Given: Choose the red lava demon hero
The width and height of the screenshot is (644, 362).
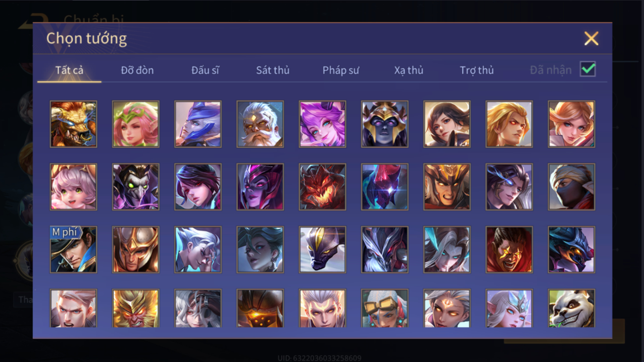Looking at the screenshot, I should [x=322, y=187].
